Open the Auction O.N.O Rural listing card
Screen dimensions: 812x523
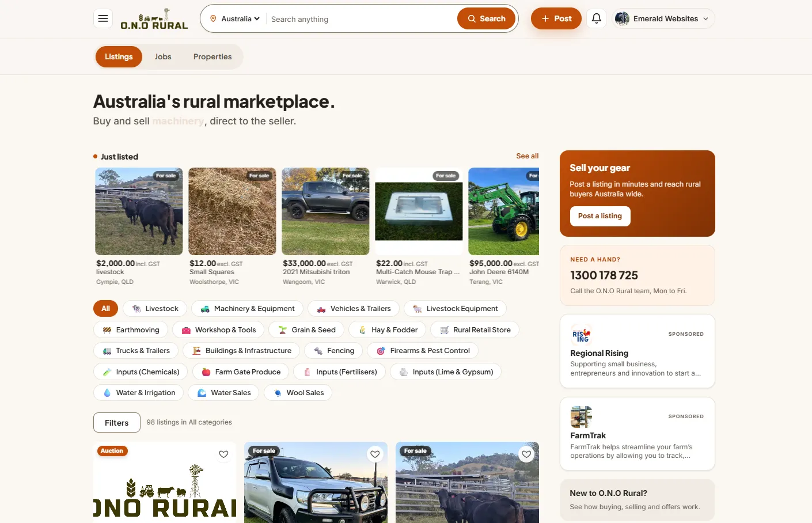pos(165,483)
